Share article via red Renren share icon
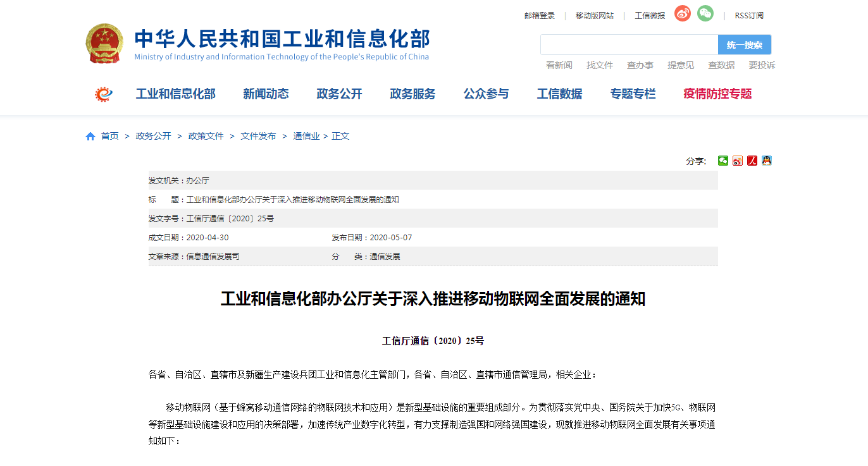868x466 pixels. pos(752,161)
